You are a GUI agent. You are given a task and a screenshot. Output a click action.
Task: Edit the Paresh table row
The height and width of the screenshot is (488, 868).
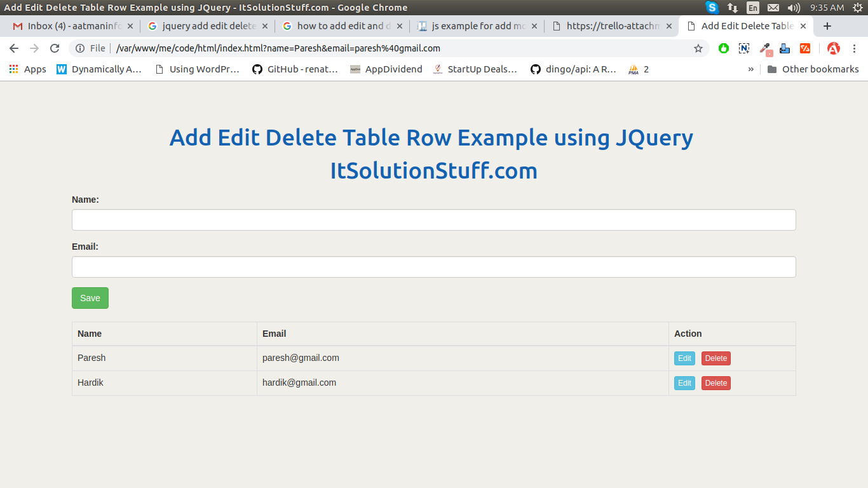[x=684, y=358]
